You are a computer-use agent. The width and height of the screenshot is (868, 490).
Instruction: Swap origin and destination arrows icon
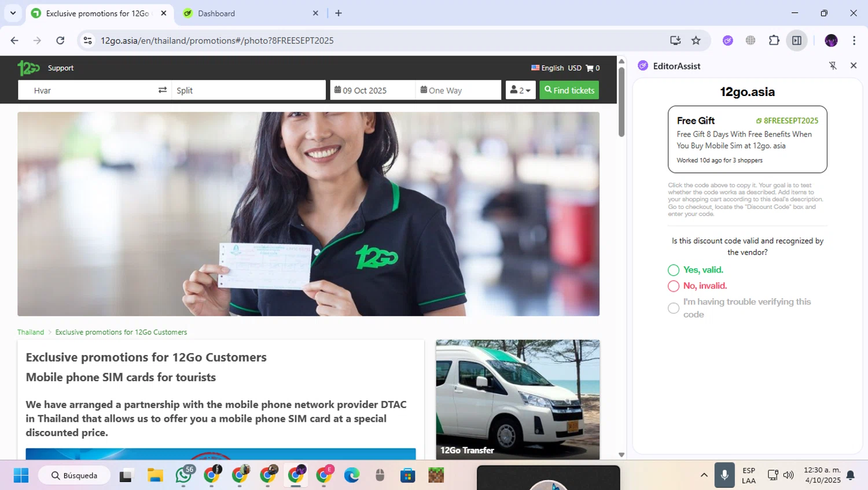(x=163, y=90)
